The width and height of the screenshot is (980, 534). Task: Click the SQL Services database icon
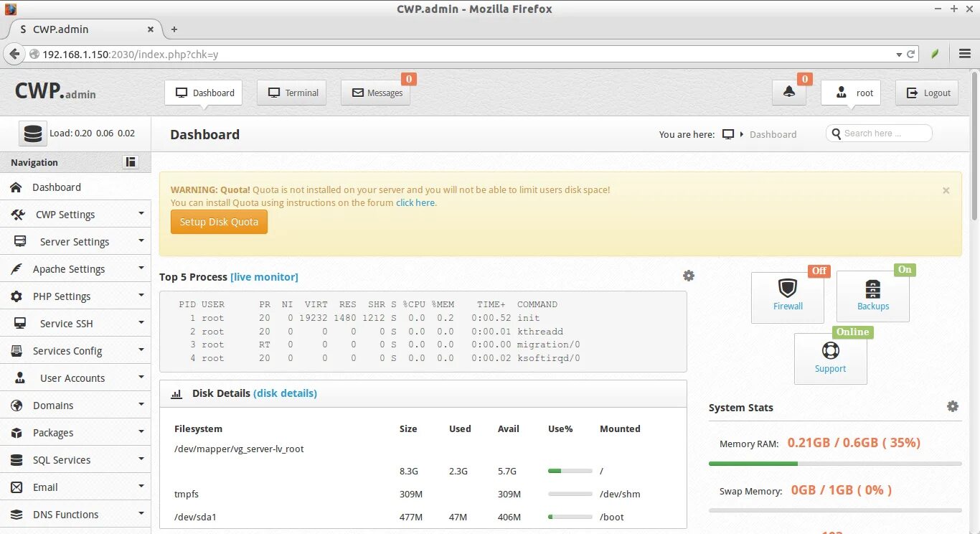17,460
